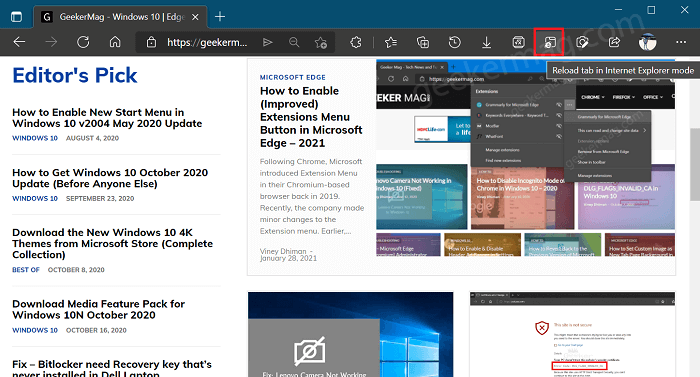
Task: Click the Share toolbar icon
Action: point(614,42)
